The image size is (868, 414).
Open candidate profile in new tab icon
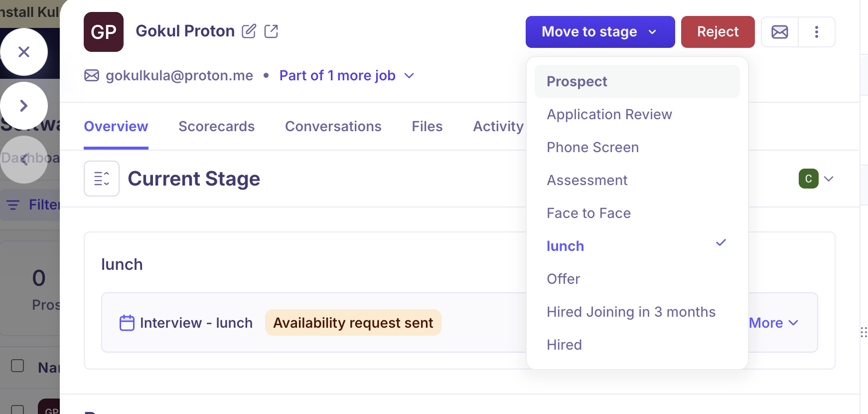click(x=271, y=31)
